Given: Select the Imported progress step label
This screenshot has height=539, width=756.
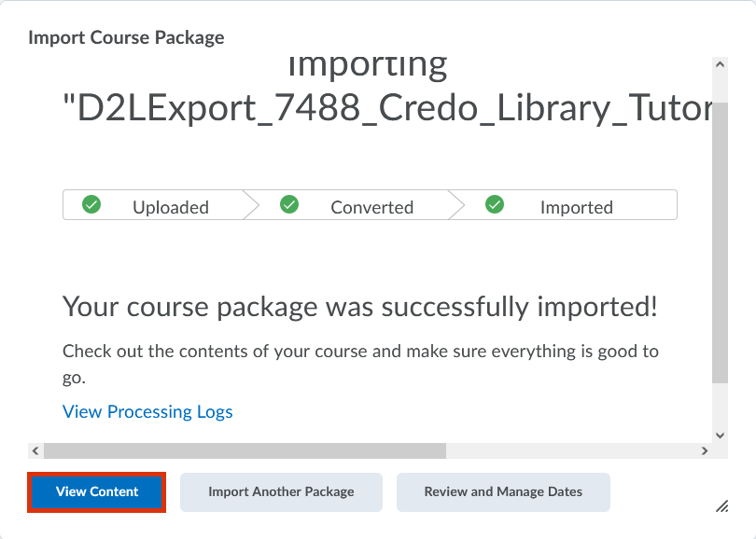Looking at the screenshot, I should 576,207.
